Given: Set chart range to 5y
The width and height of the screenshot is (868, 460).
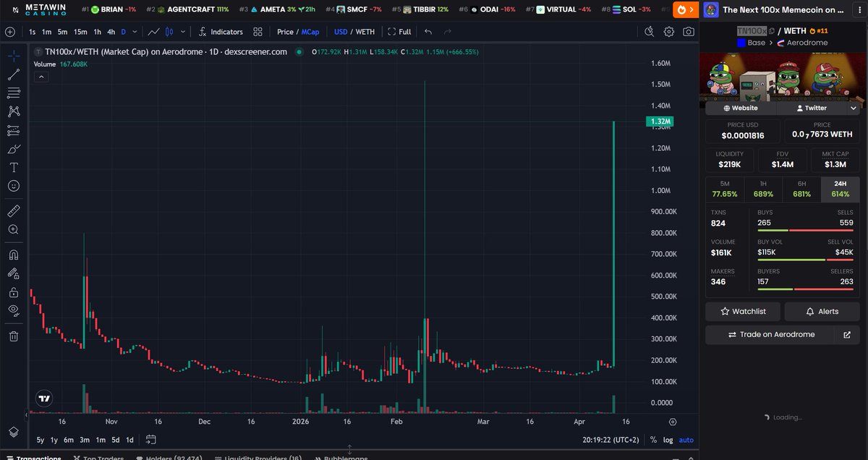Looking at the screenshot, I should click(x=41, y=440).
